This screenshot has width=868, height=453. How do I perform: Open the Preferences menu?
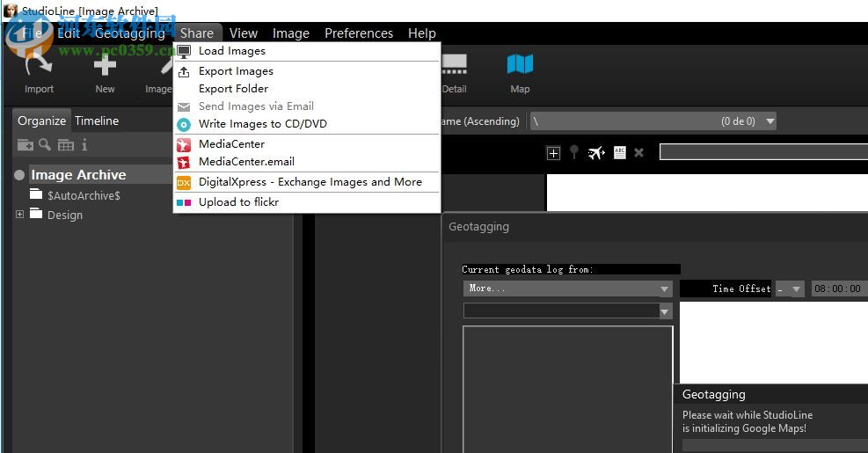pyautogui.click(x=359, y=33)
